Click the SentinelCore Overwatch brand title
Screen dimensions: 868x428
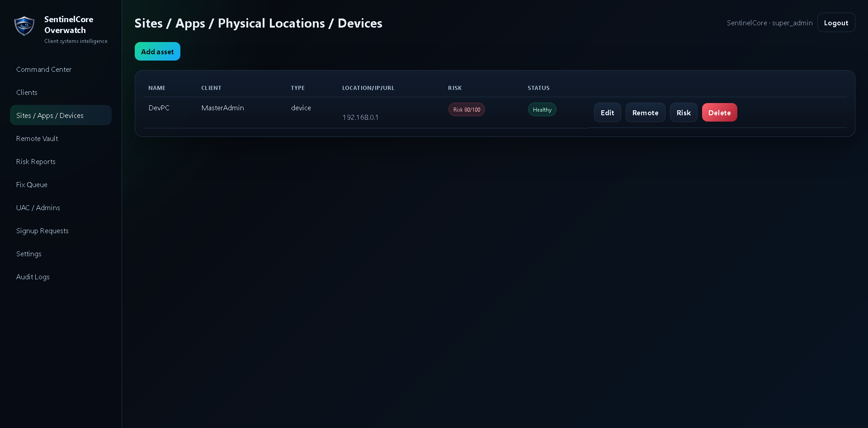click(x=69, y=25)
